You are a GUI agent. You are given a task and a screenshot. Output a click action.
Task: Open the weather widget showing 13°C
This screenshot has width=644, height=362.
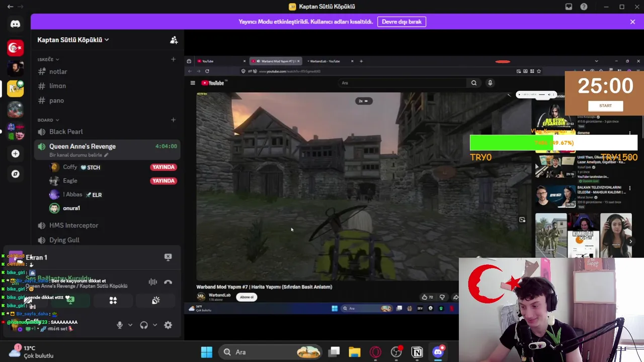pos(31,351)
